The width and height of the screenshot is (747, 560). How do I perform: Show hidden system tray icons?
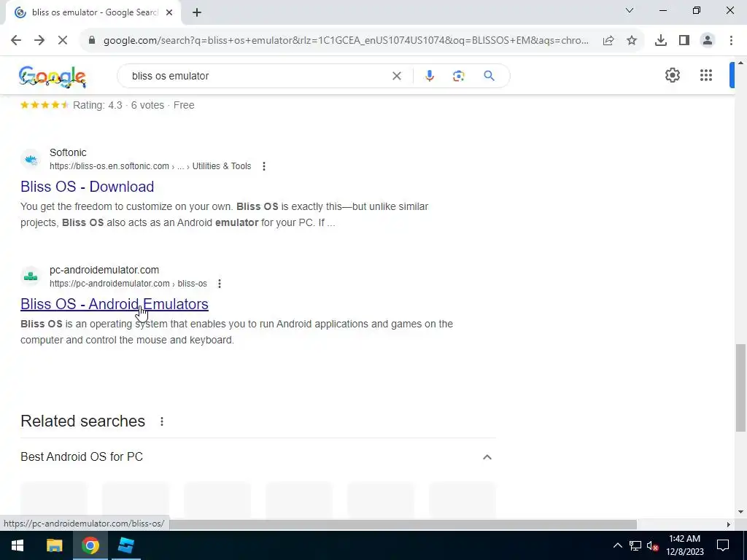pos(617,545)
